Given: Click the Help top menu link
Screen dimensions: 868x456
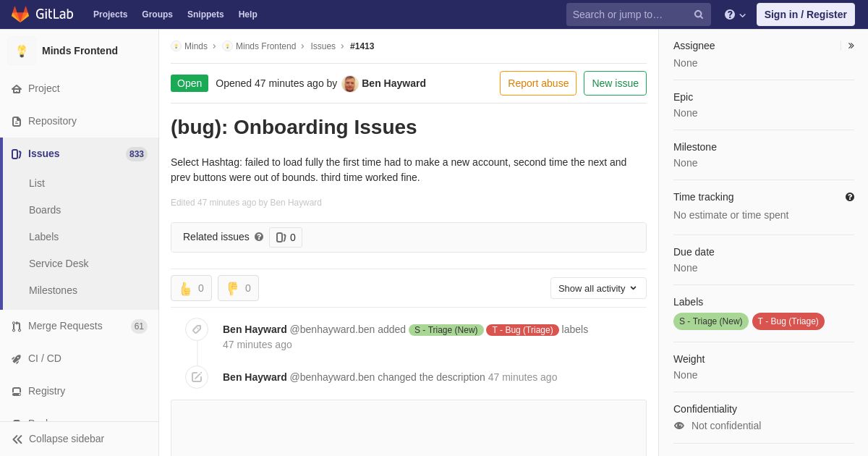Looking at the screenshot, I should pyautogui.click(x=248, y=14).
